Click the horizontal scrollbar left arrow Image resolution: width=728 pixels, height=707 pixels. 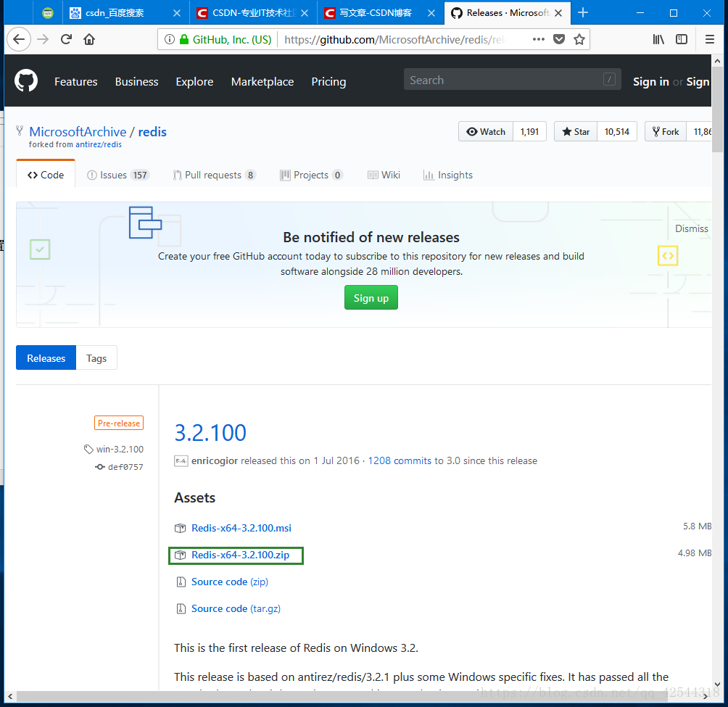(10, 696)
